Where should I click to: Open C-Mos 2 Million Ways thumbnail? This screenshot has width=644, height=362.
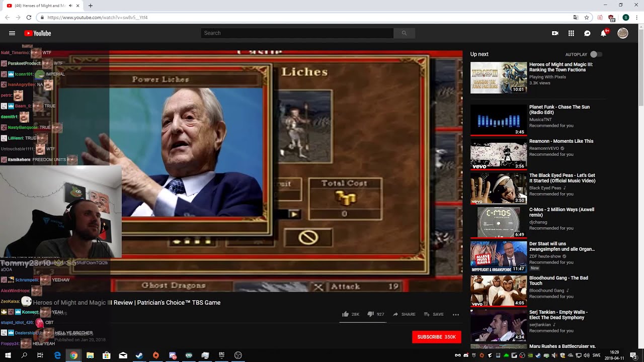499,222
